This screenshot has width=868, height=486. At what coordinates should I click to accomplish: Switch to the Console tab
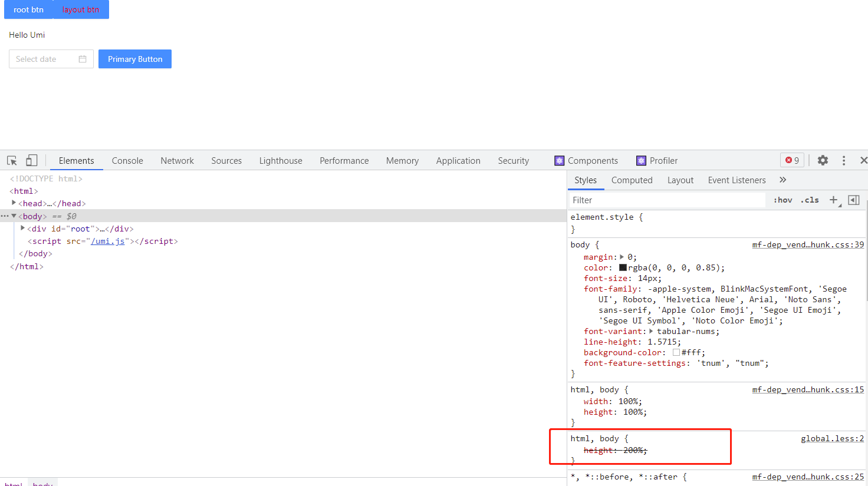tap(127, 160)
